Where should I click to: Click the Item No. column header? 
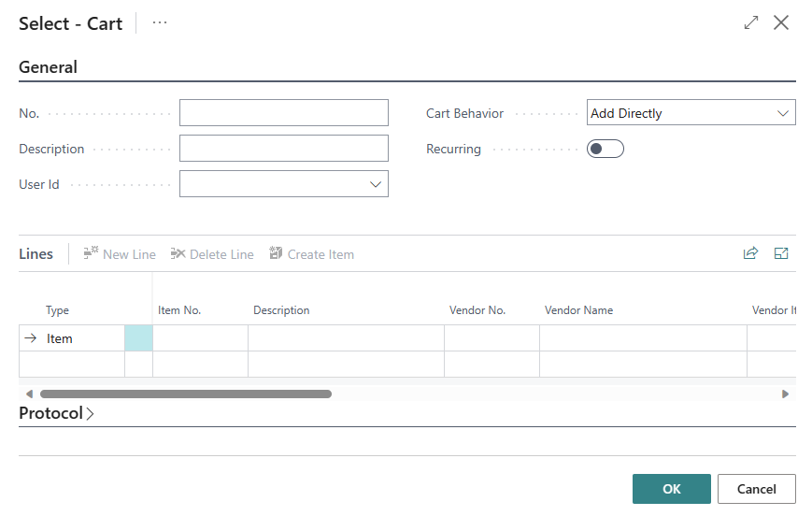pyautogui.click(x=179, y=310)
